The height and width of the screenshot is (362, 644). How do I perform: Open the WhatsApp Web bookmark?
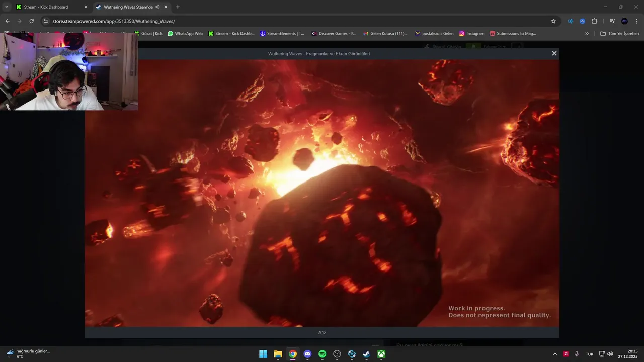point(185,34)
